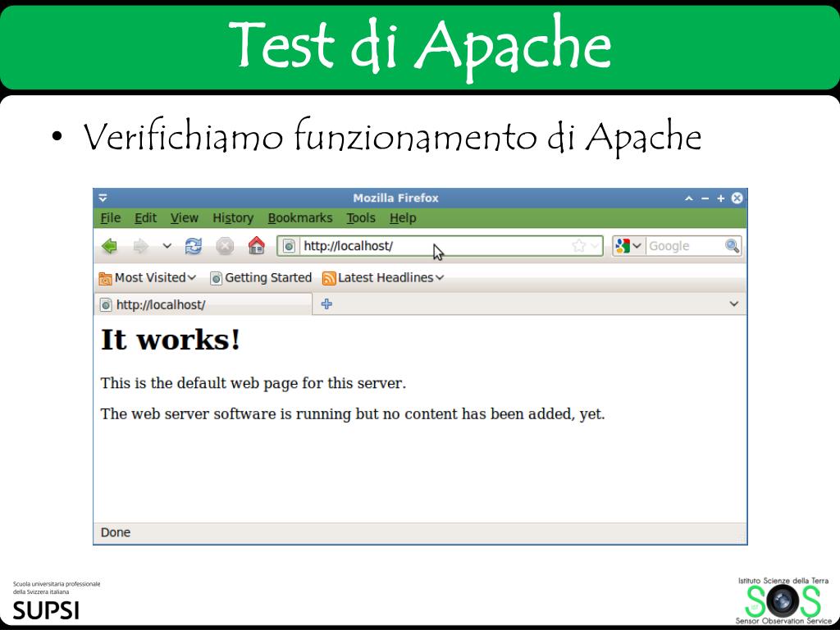Open the File menu
840x630 pixels.
click(x=111, y=218)
